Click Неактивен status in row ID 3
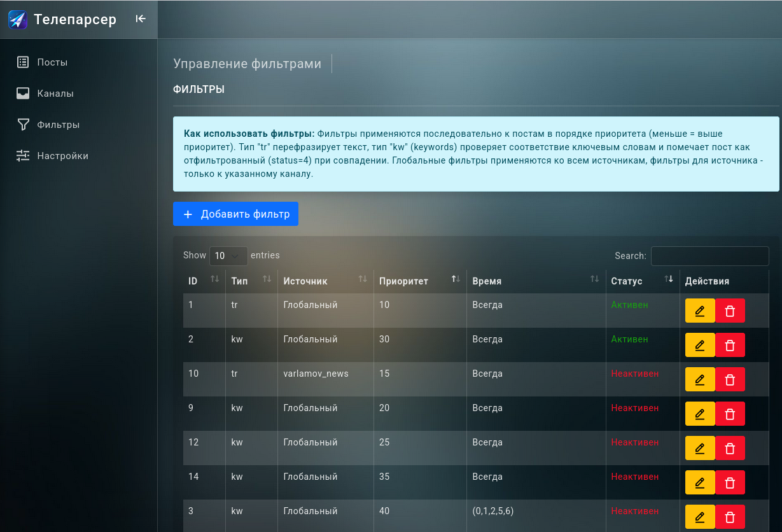 coord(635,511)
